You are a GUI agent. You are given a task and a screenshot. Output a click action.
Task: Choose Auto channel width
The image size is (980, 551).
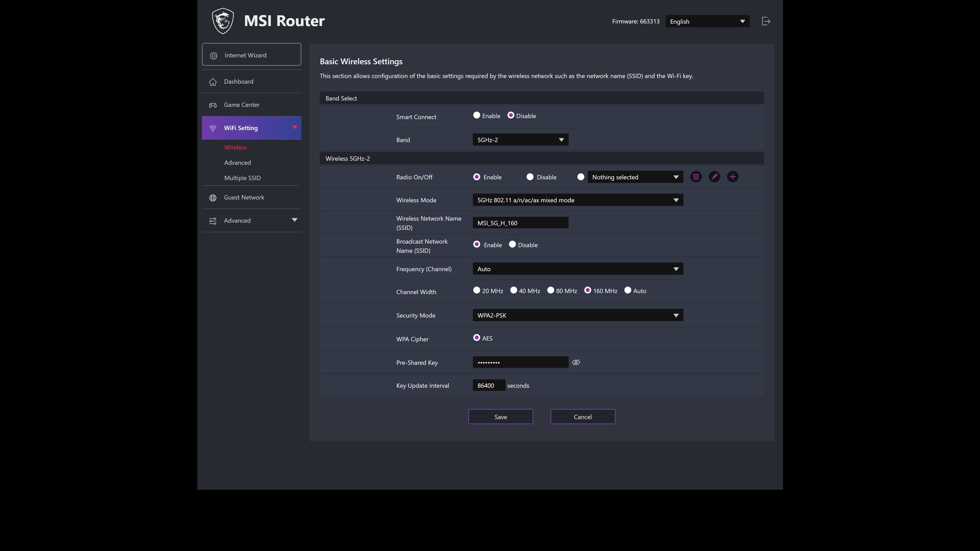click(627, 290)
